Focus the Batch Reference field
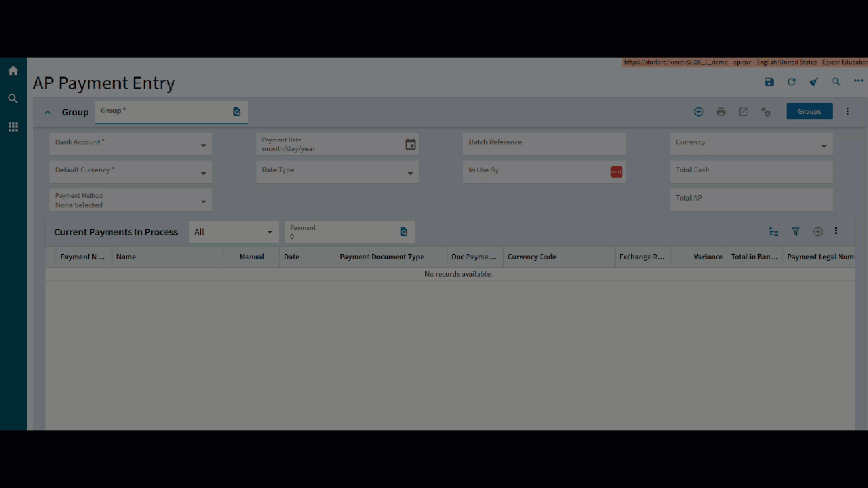868x488 pixels. coord(544,144)
